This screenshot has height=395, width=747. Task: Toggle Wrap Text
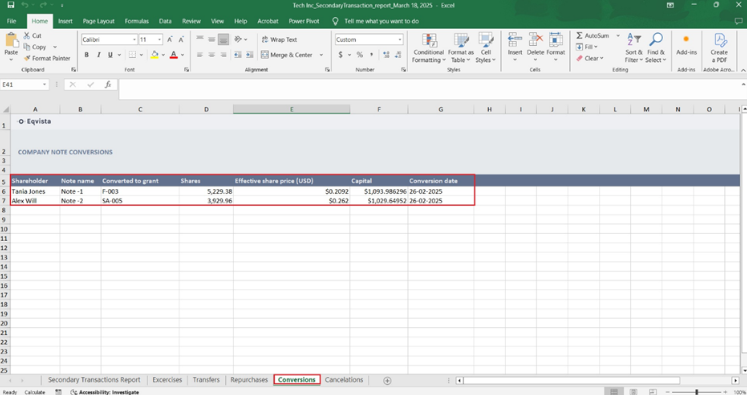coord(279,40)
